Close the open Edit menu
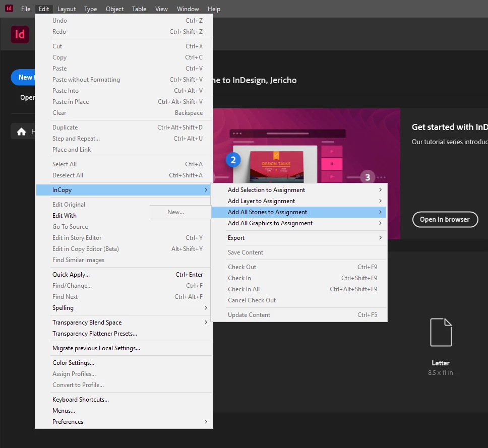This screenshot has width=488, height=448. click(44, 9)
